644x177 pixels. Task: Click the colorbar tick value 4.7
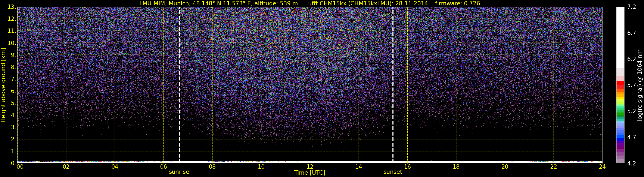coord(632,137)
